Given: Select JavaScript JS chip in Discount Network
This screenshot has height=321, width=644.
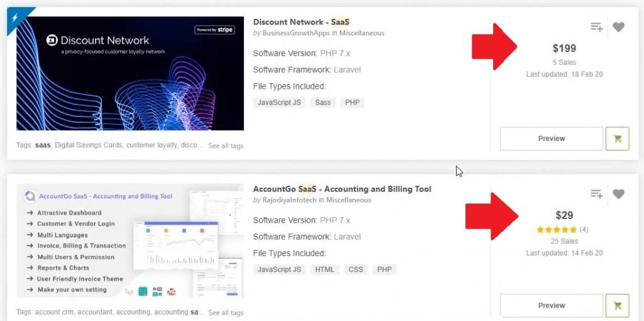Looking at the screenshot, I should tap(279, 103).
